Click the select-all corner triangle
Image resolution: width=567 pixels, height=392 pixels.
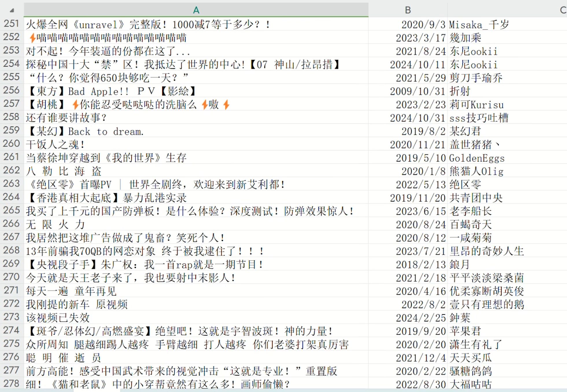click(12, 10)
